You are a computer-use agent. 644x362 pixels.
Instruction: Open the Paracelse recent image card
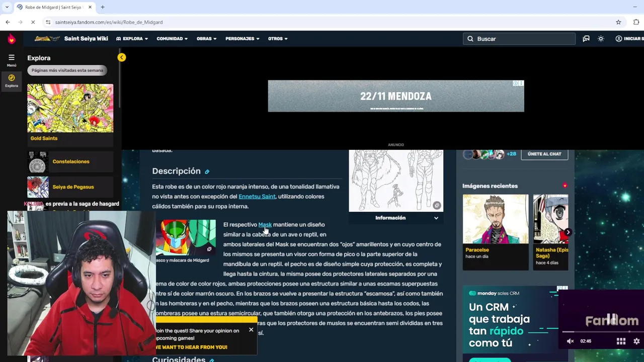point(496,232)
